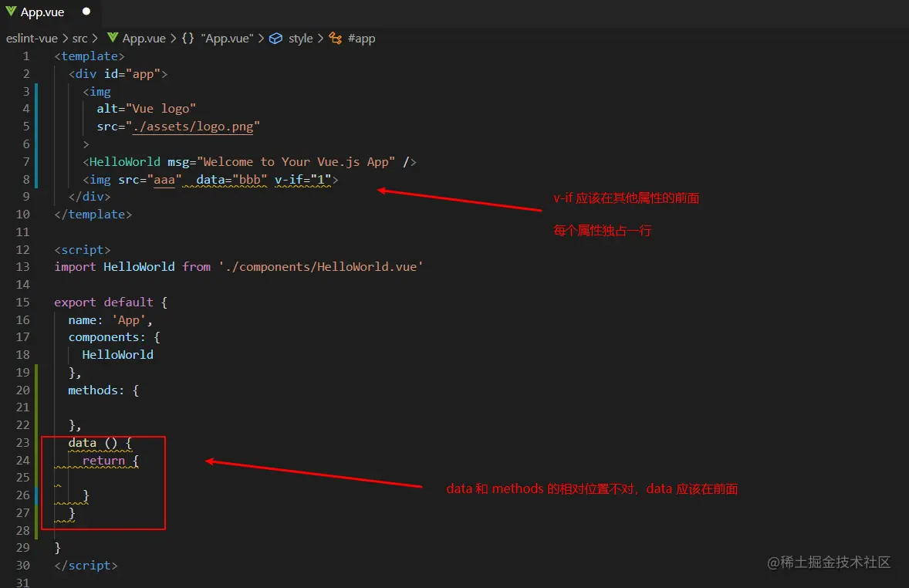Click the components: property
Viewport: 909px width, 588px height.
106,337
